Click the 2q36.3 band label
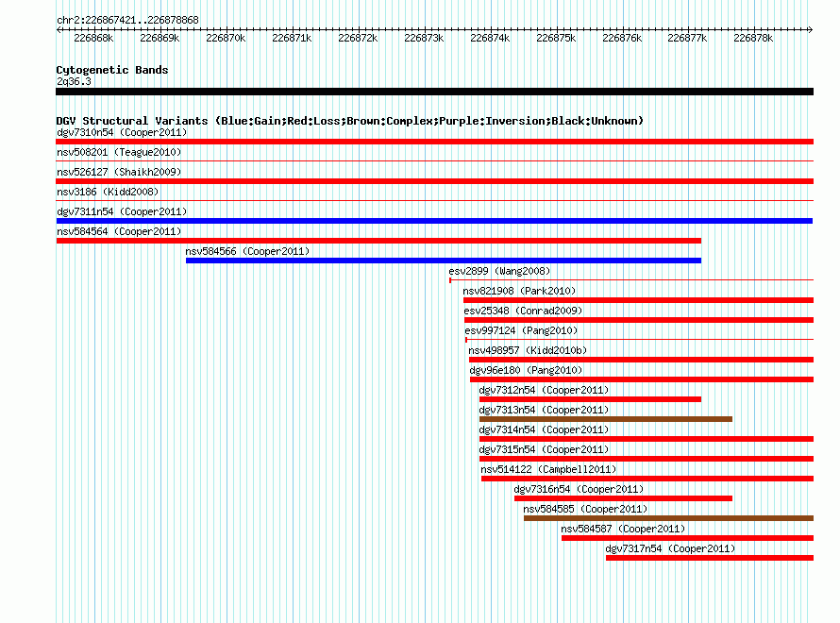Viewport: 840px width, 623px height. coord(74,81)
